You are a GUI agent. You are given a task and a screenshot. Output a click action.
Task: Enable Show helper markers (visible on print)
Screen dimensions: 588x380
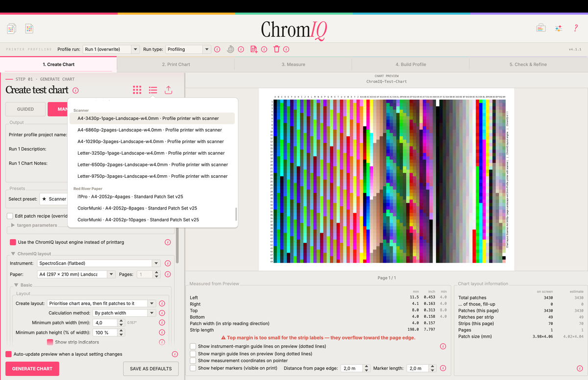(193, 368)
